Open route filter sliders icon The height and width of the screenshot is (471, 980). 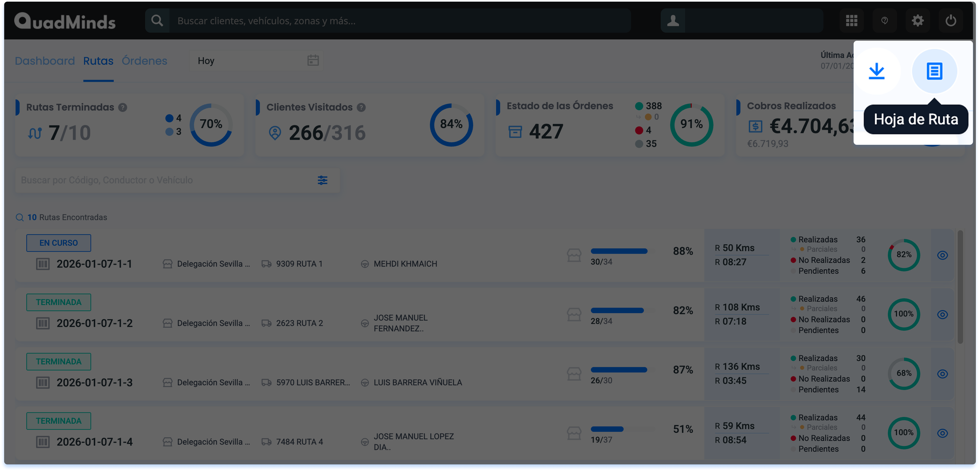322,180
